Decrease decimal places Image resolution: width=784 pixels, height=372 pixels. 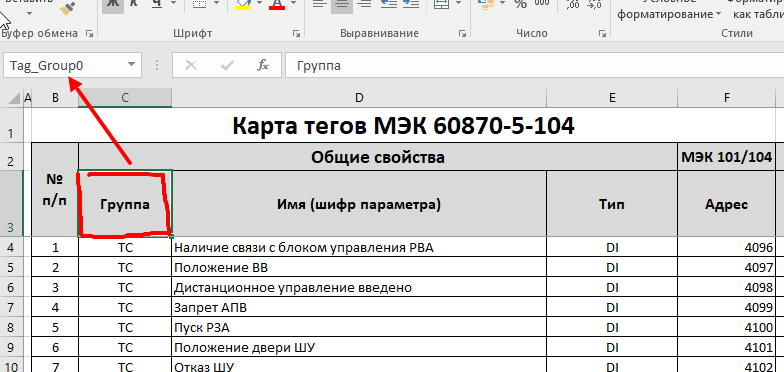[x=594, y=4]
